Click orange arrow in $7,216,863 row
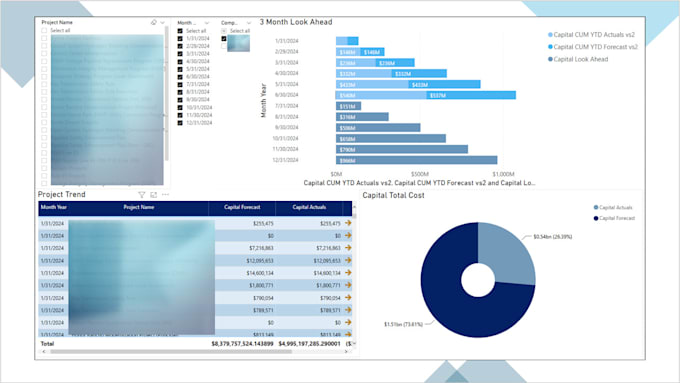The width and height of the screenshot is (680, 383). [x=348, y=248]
